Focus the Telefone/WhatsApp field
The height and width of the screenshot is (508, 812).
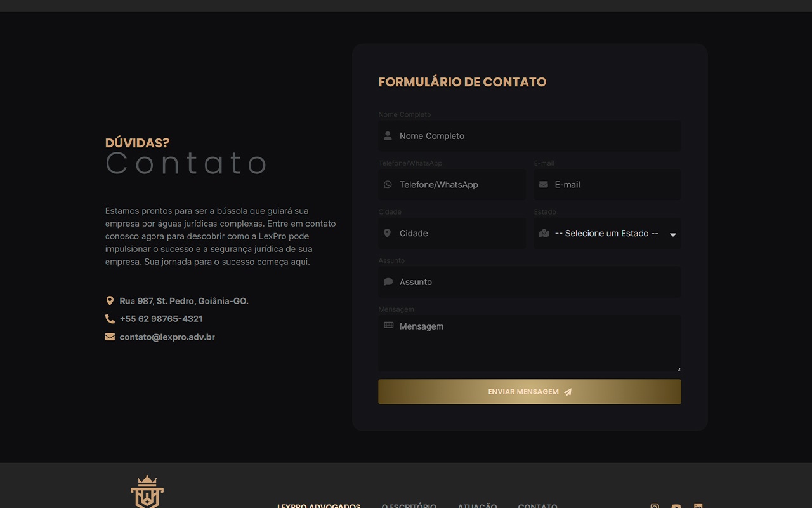pyautogui.click(x=452, y=185)
